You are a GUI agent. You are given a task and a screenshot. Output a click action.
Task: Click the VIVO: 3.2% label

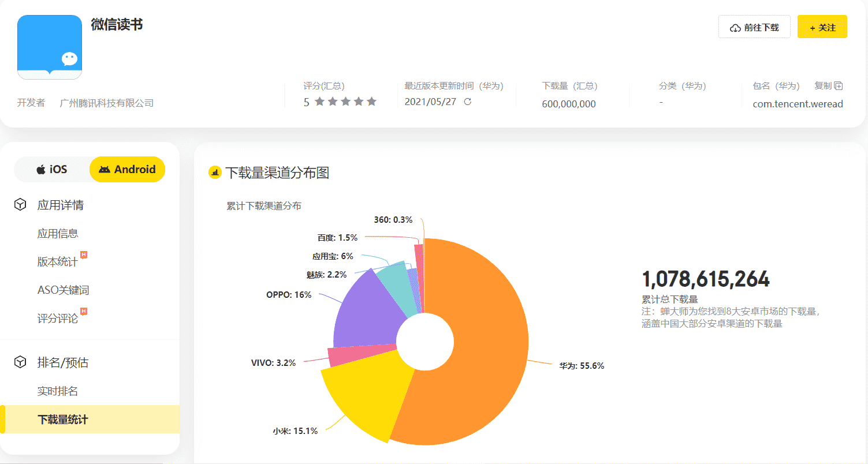(273, 363)
